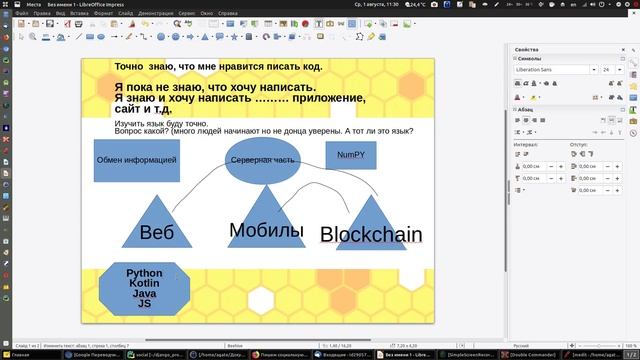
Task: Select the Connector tool
Action: (x=143, y=37)
